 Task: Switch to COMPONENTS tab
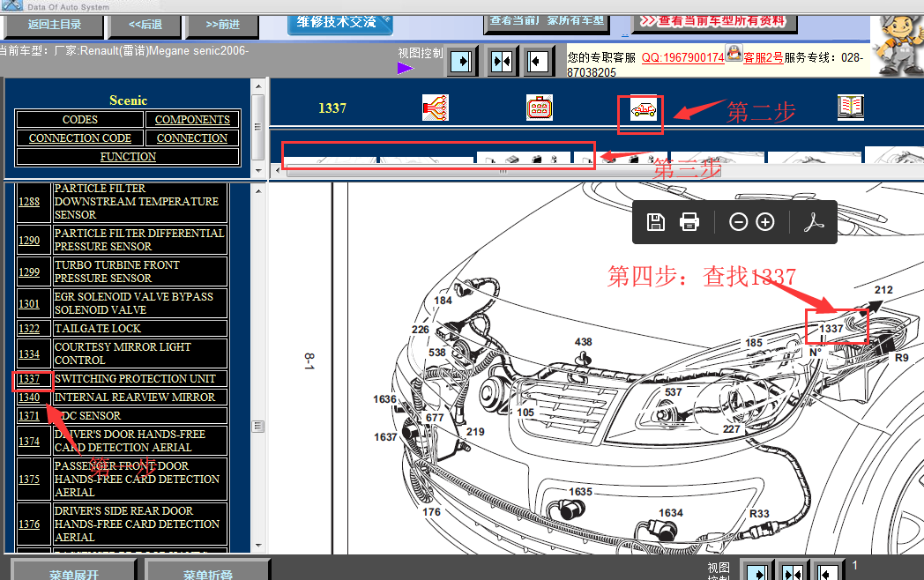[x=192, y=119]
